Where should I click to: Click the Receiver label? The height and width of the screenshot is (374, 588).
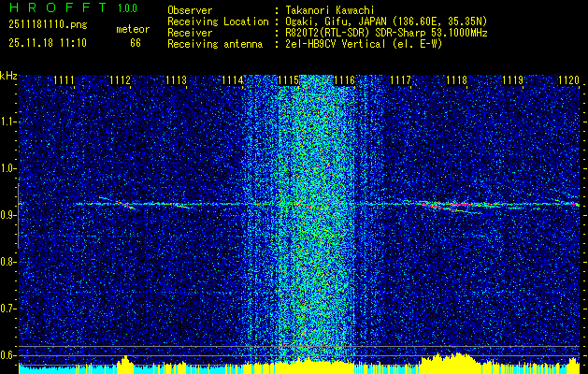tap(190, 33)
